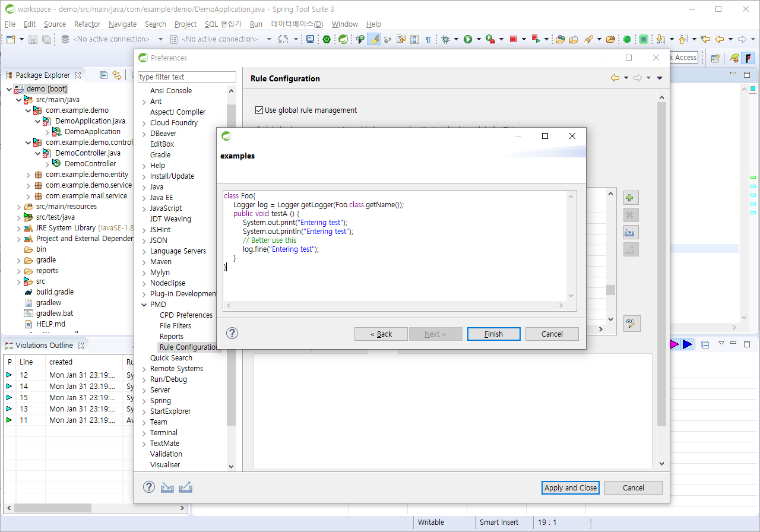This screenshot has width=760, height=532.
Task: Toggle the magenta priority filter triangle
Action: coord(674,344)
